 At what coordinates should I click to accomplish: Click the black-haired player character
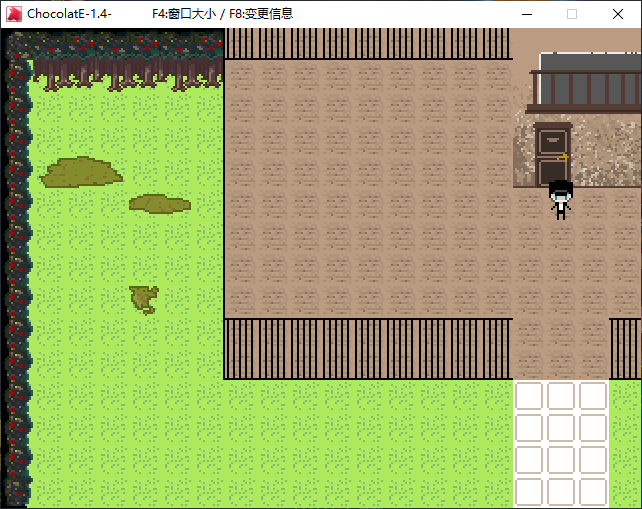(561, 199)
